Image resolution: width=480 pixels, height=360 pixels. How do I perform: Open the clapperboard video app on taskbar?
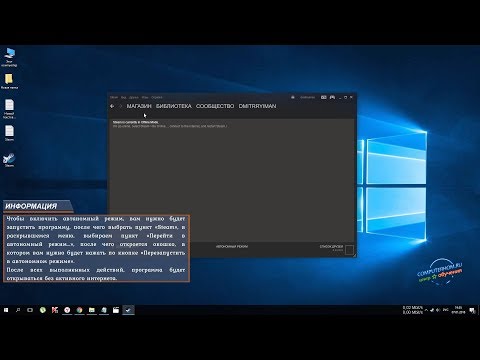click(116, 310)
